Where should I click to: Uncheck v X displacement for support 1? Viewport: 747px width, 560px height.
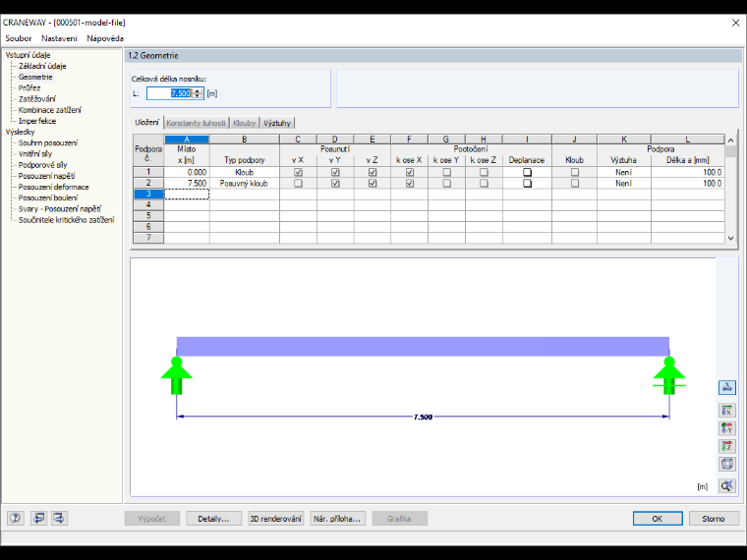click(298, 172)
